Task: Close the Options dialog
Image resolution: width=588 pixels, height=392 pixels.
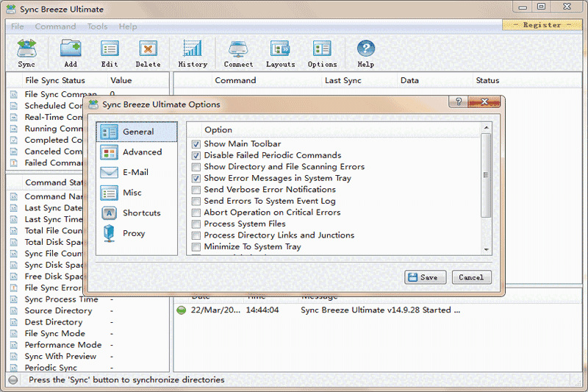Action: 484,101
